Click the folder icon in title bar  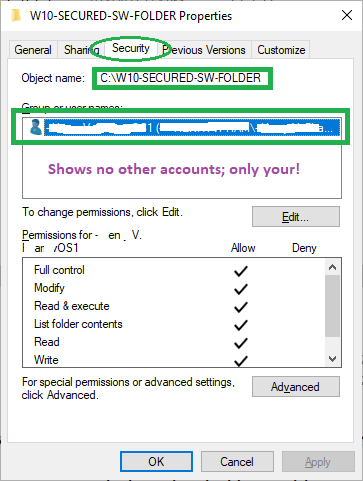pyautogui.click(x=16, y=15)
